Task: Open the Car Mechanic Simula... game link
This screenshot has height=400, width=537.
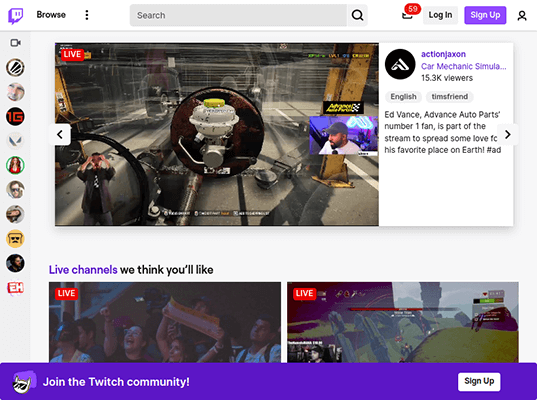Action: pos(463,66)
